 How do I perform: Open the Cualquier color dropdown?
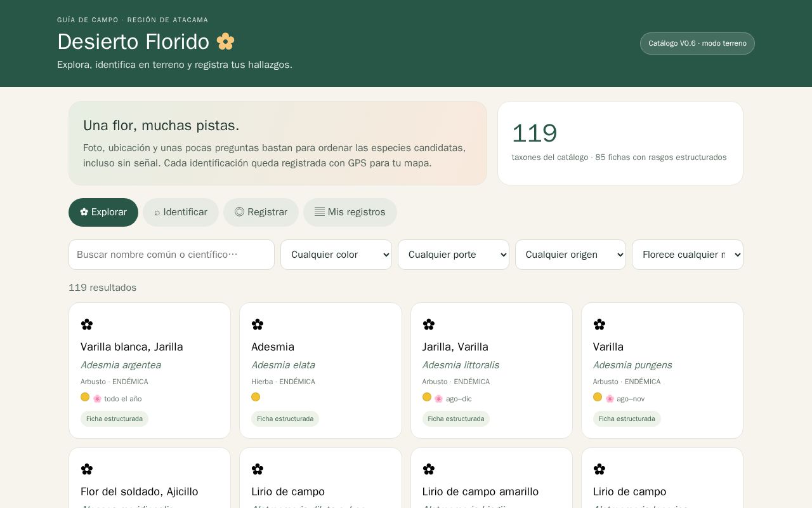(x=336, y=255)
